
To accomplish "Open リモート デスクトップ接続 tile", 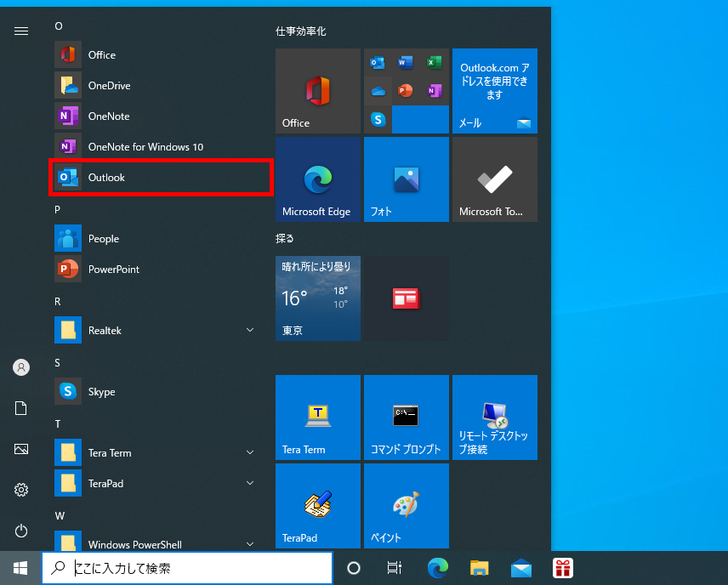I will [495, 417].
